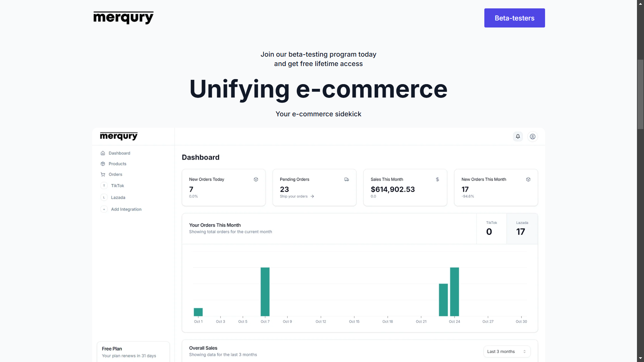
Task: Click the Lazada integration icon
Action: [104, 197]
